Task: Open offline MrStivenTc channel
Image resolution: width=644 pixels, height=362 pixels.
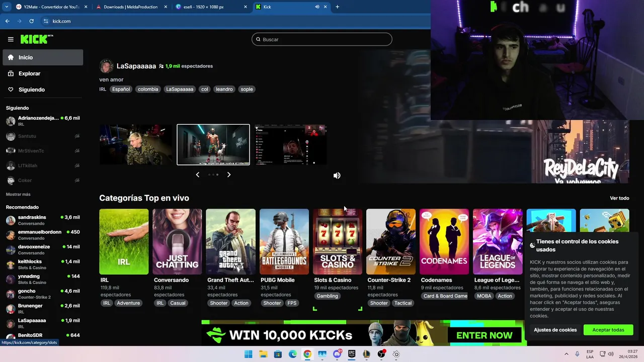Action: click(x=43, y=151)
